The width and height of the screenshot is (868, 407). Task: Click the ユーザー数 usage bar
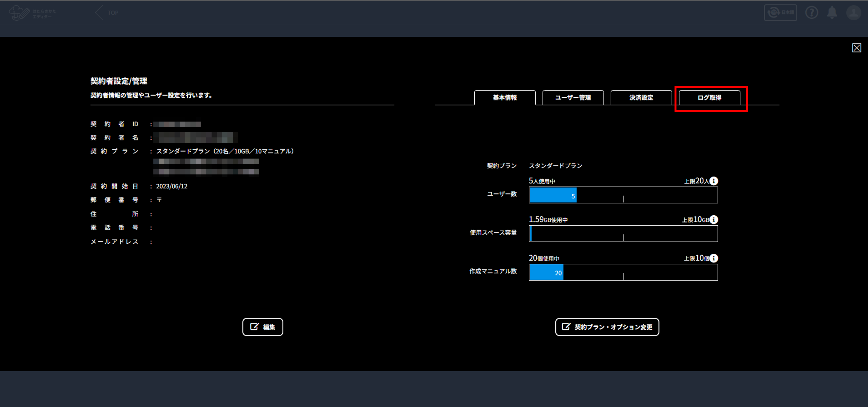click(623, 195)
